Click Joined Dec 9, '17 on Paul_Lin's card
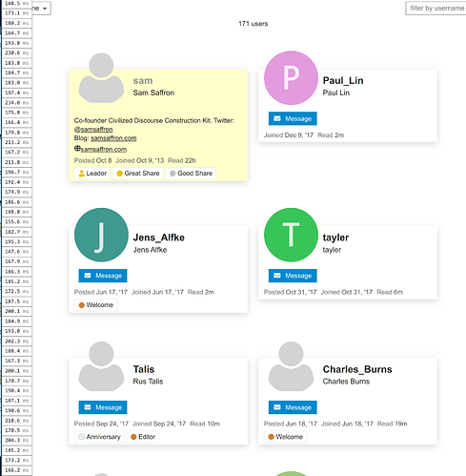 click(x=289, y=135)
